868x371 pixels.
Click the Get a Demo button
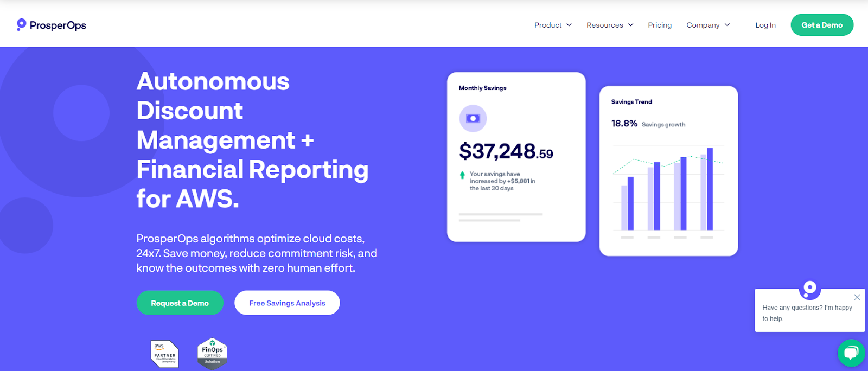click(x=822, y=25)
